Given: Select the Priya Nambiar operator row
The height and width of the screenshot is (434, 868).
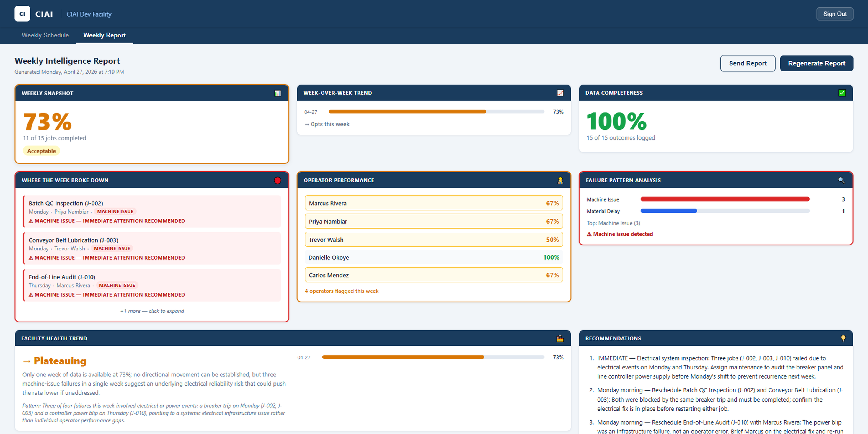Looking at the screenshot, I should [434, 222].
